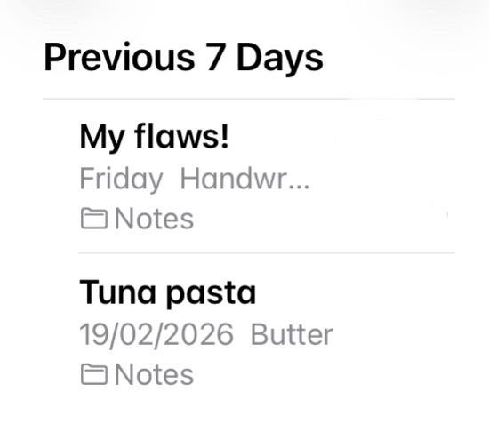Click the Handwr… preview text

tap(244, 179)
